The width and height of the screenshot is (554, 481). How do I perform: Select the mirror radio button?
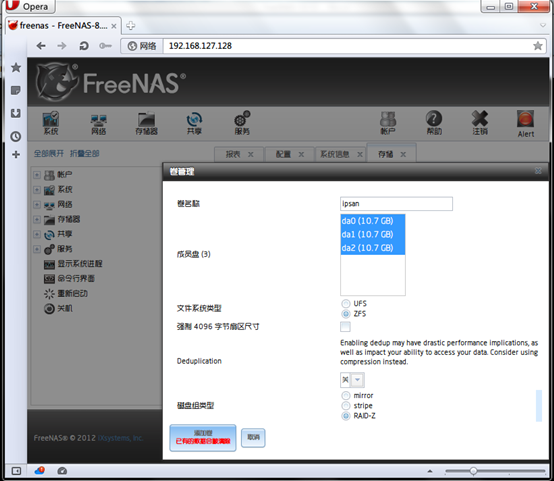[346, 395]
